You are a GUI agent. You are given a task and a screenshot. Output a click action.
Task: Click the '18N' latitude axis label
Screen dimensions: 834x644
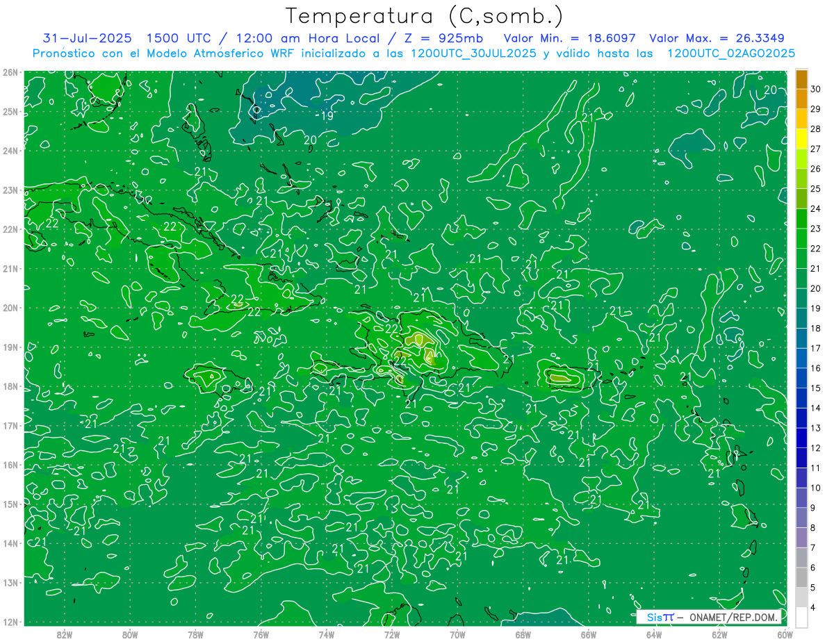[10, 386]
